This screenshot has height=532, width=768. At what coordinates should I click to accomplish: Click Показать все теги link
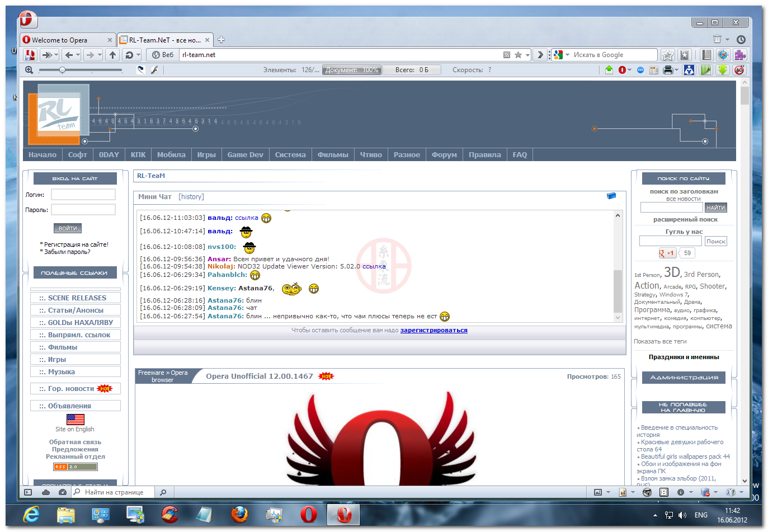coord(660,341)
